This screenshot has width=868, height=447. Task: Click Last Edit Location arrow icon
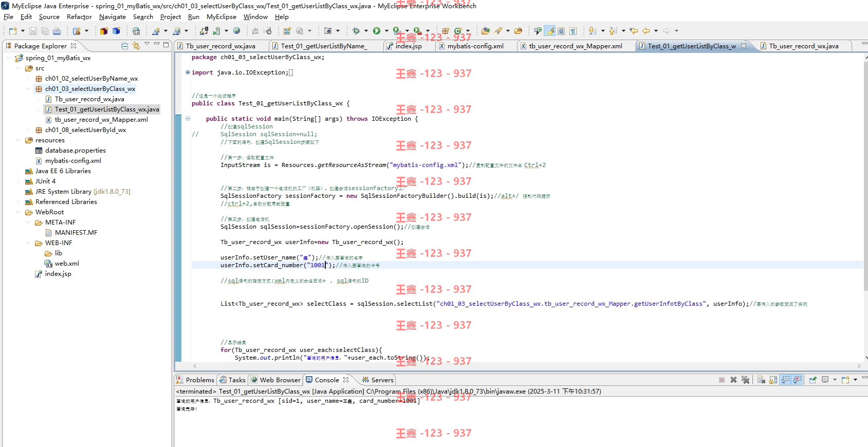(634, 31)
